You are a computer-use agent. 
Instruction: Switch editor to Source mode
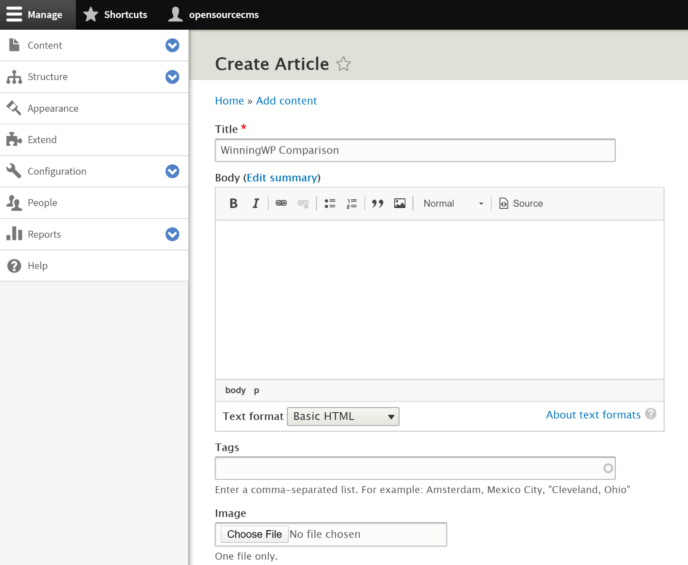click(521, 203)
